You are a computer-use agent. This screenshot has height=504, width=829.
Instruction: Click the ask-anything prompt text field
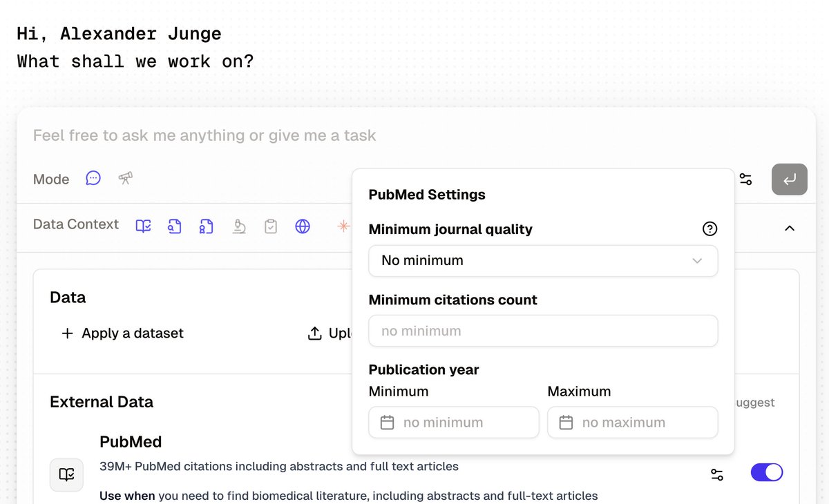point(204,135)
